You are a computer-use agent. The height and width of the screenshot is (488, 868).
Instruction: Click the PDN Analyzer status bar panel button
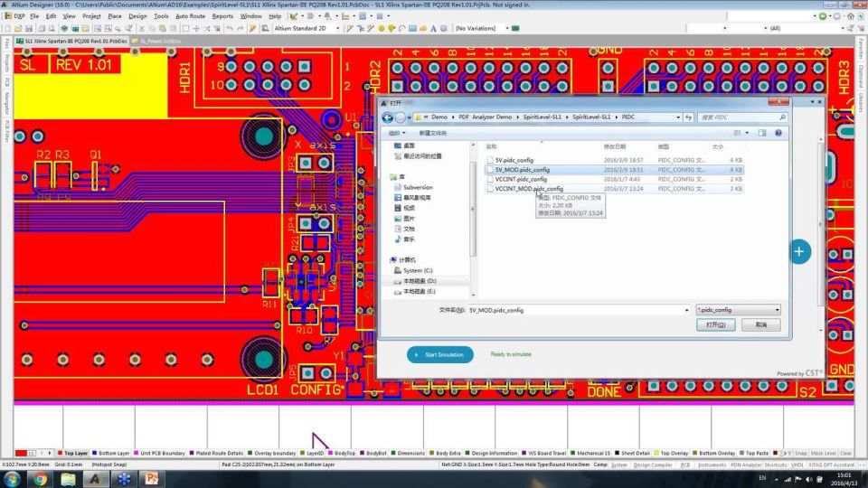point(747,465)
